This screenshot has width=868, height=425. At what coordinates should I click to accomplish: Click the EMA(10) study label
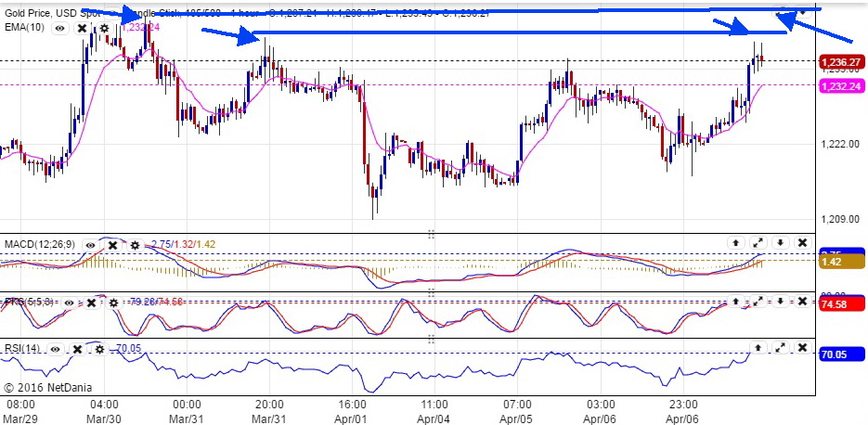[25, 27]
